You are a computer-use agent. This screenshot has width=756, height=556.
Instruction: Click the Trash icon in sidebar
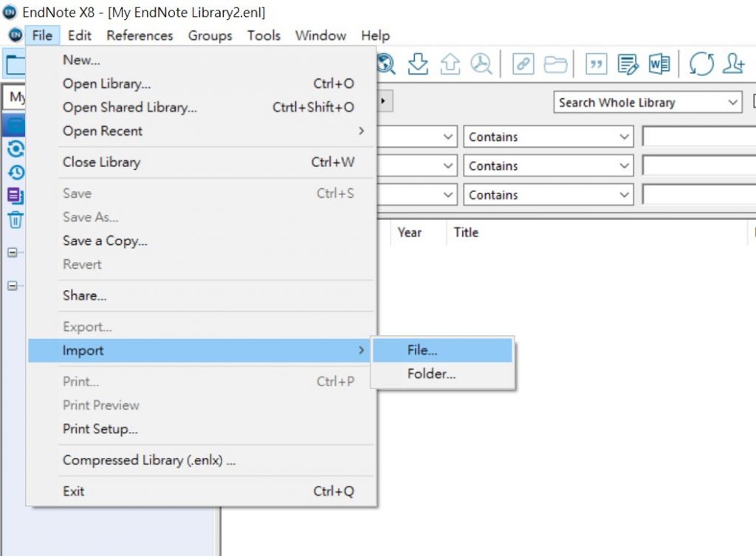[x=16, y=220]
